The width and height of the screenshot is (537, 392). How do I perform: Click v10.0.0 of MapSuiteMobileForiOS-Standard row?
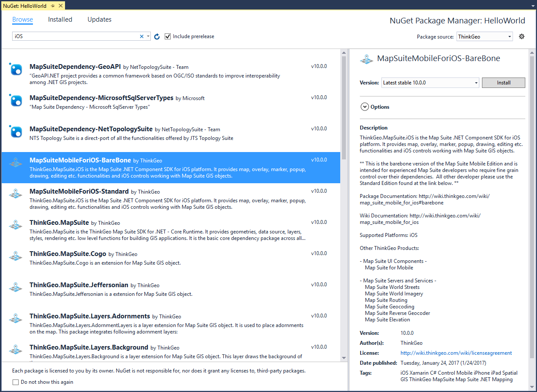[x=319, y=191]
